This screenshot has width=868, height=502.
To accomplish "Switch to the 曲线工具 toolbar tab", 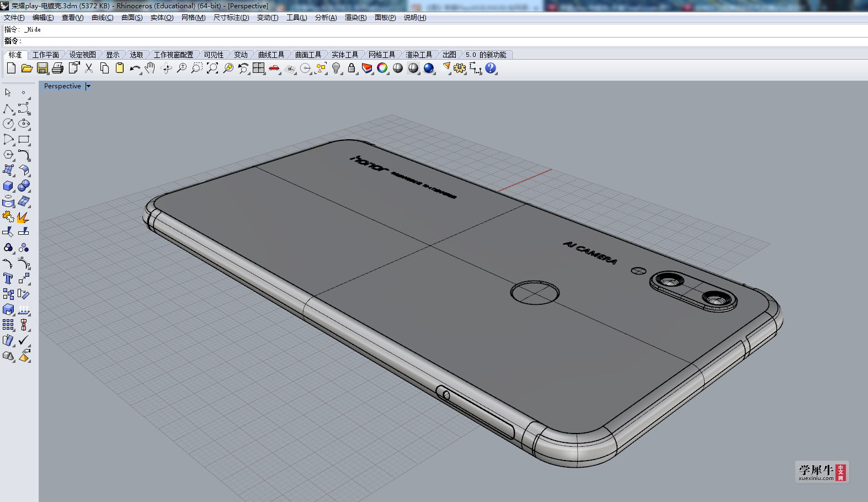I will coord(271,55).
